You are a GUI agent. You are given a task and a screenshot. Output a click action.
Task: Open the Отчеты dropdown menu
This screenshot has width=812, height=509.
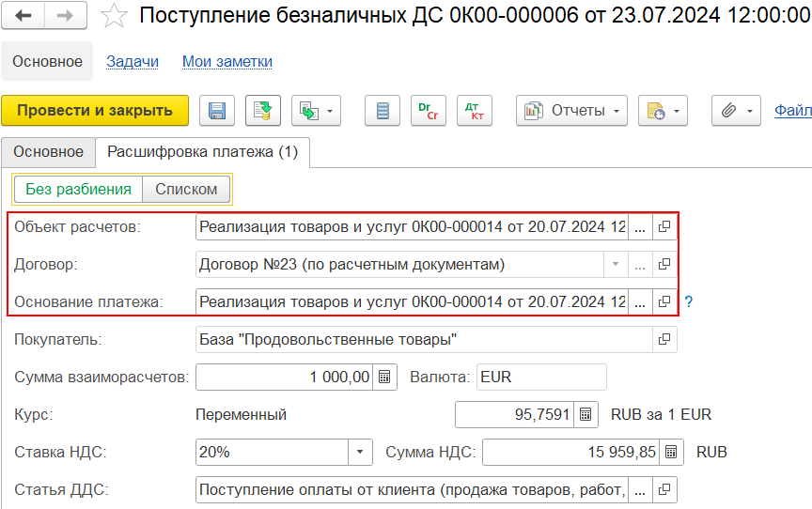[x=571, y=111]
